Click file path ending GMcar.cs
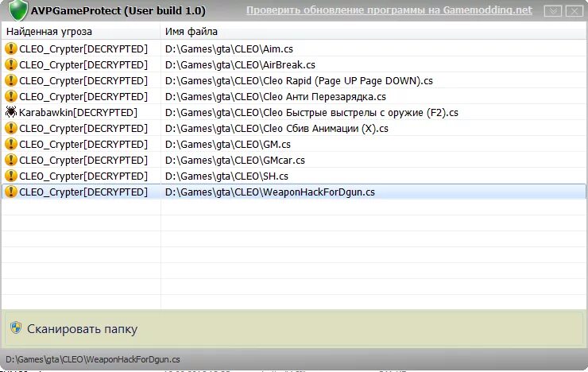This screenshot has height=372, width=588. [x=234, y=161]
